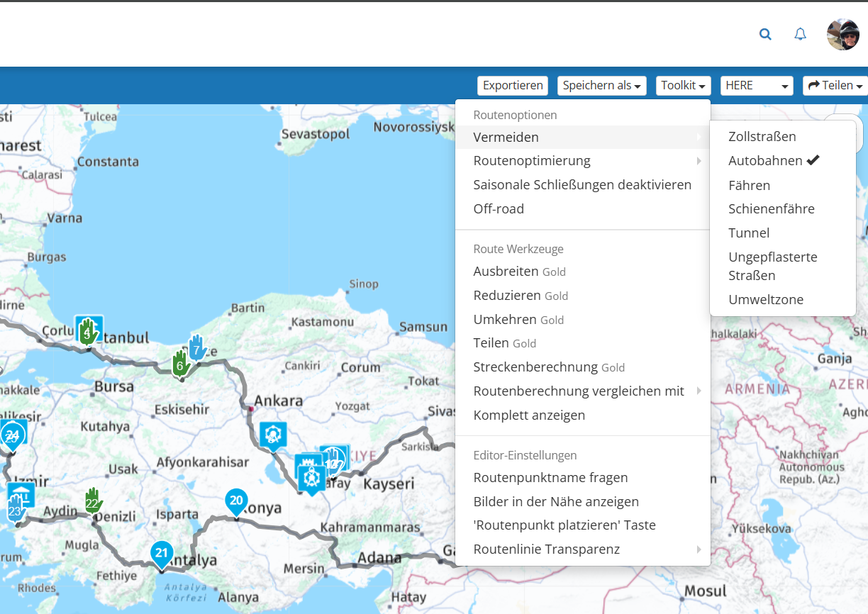Image resolution: width=868 pixels, height=614 pixels.
Task: Uncheck Autobahnen in the Vermeiden submenu
Action: coord(767,160)
